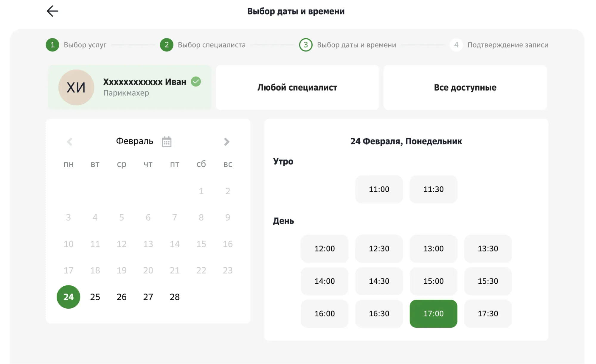Click the ХИ avatar circle
This screenshot has width=596, height=364.
(x=76, y=87)
